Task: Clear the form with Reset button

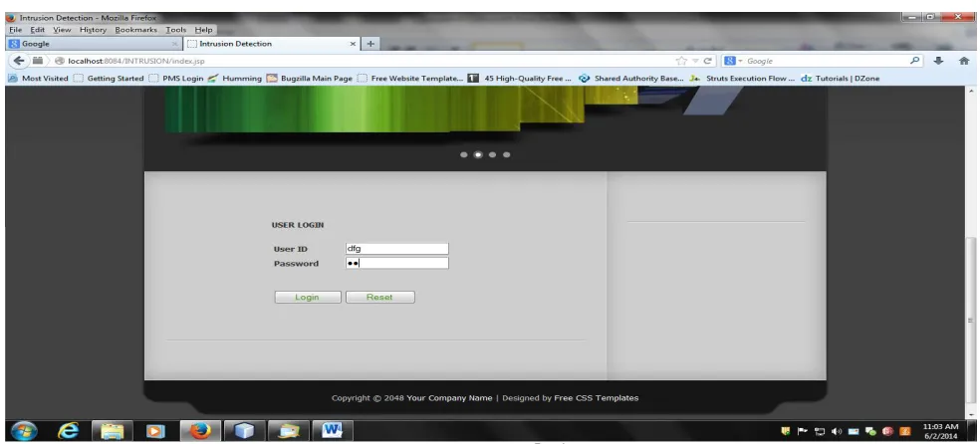Action: (x=380, y=298)
